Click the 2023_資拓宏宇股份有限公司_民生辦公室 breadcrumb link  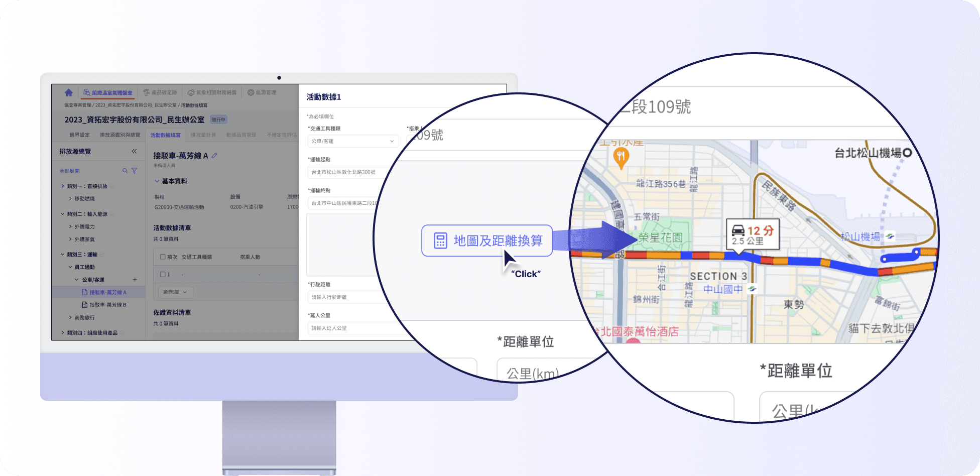pos(136,105)
